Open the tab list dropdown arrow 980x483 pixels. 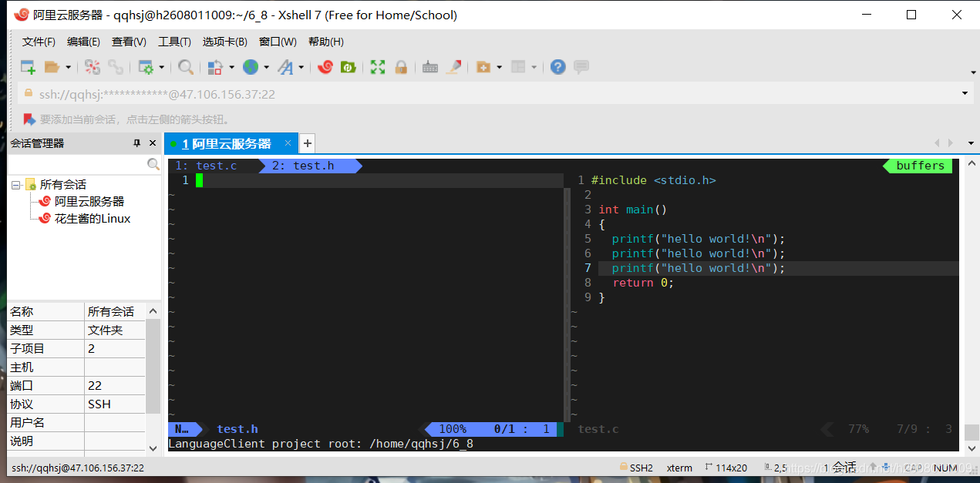pyautogui.click(x=971, y=143)
